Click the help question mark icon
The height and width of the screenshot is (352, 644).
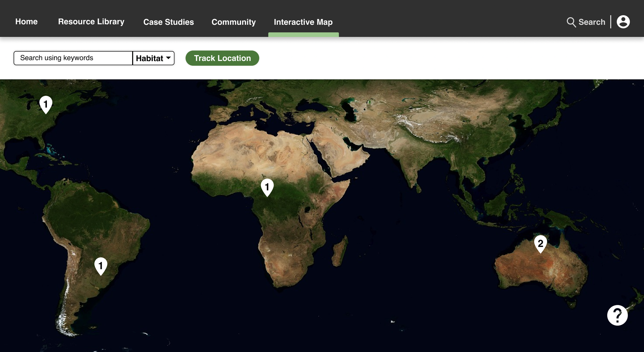(617, 315)
